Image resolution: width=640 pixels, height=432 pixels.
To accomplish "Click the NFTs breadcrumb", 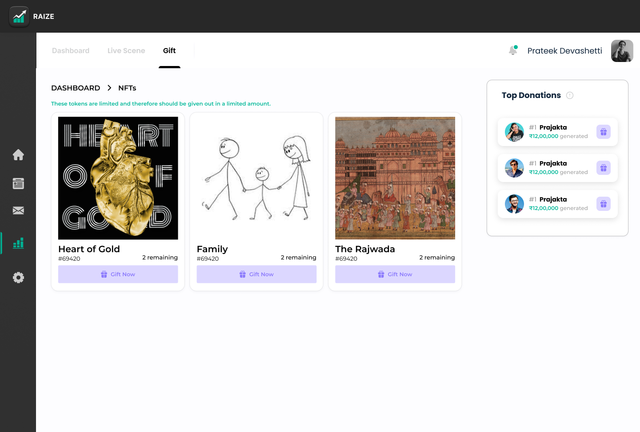I will 127,88.
